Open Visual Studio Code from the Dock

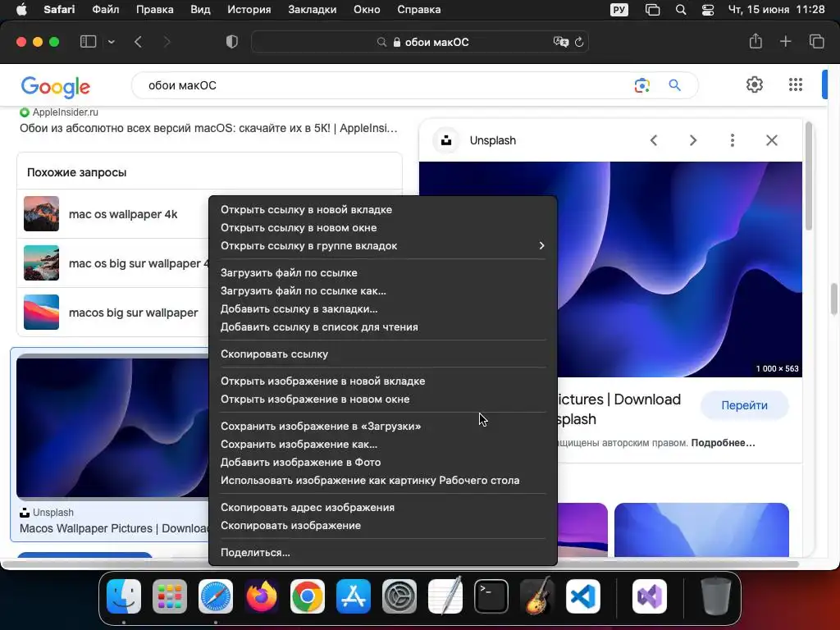coord(583,596)
